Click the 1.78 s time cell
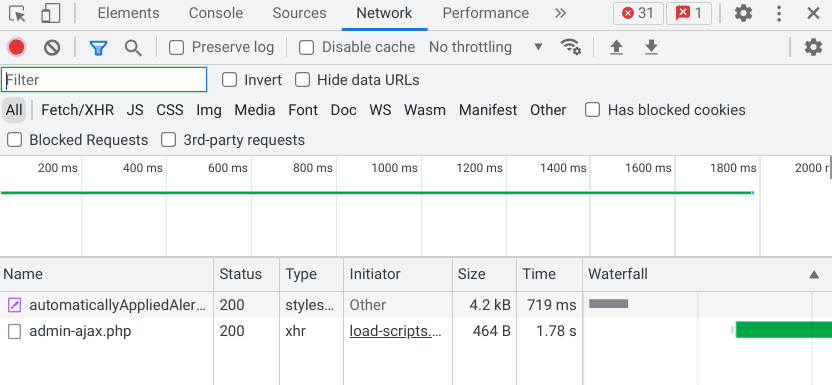This screenshot has width=832, height=385. pos(557,331)
